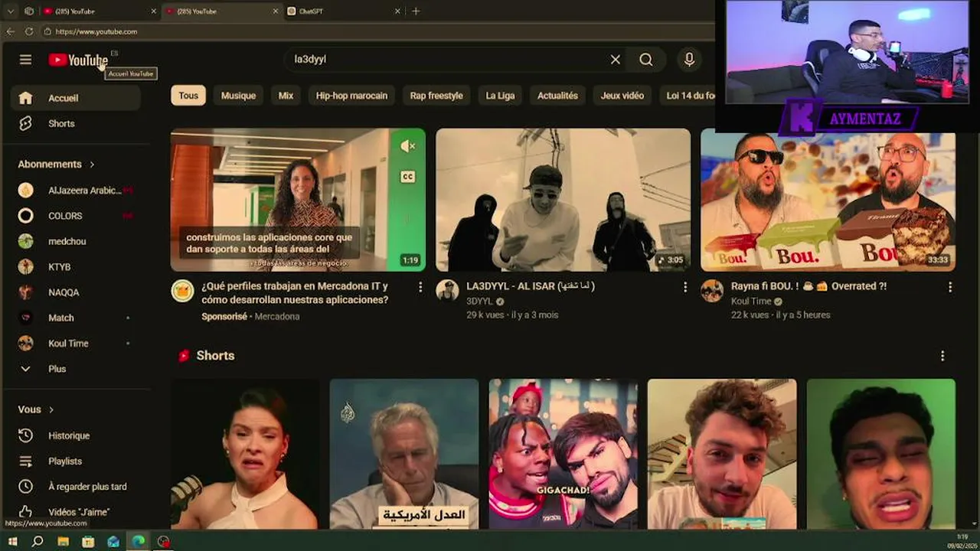Image resolution: width=980 pixels, height=551 pixels.
Task: Open the Rayna fi BOU video thumbnail
Action: pos(828,200)
